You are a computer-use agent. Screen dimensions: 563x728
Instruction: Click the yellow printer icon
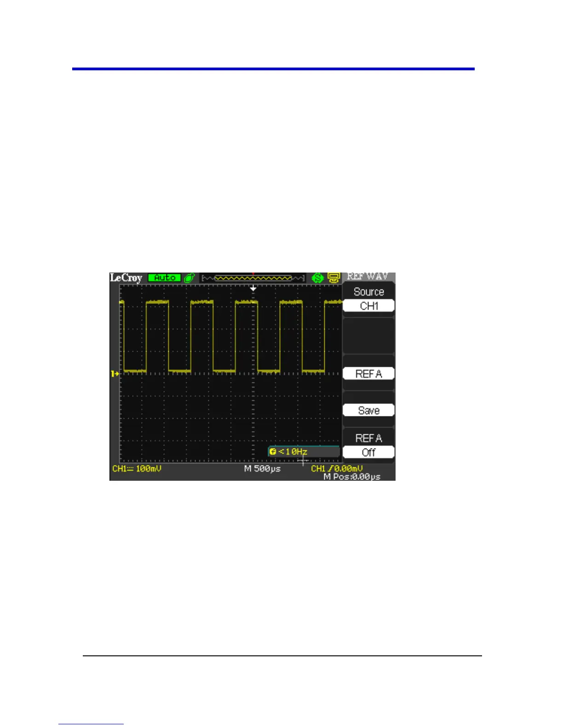333,278
